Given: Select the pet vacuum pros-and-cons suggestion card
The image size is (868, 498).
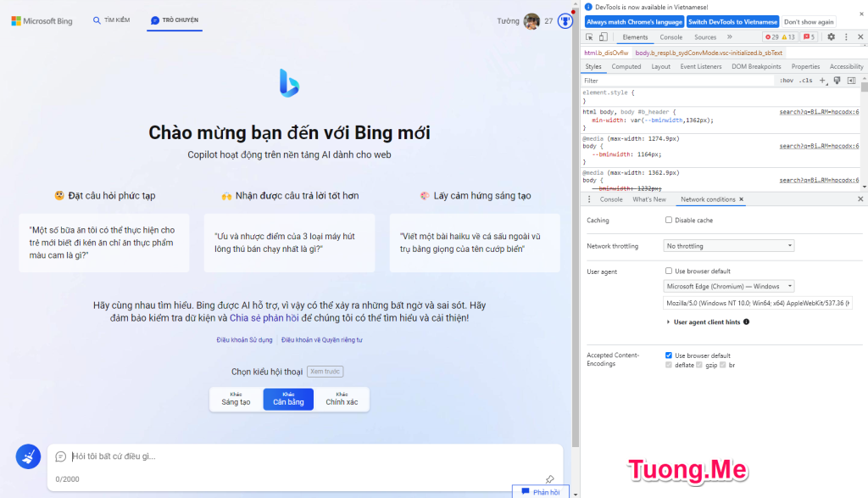Looking at the screenshot, I should 289,243.
